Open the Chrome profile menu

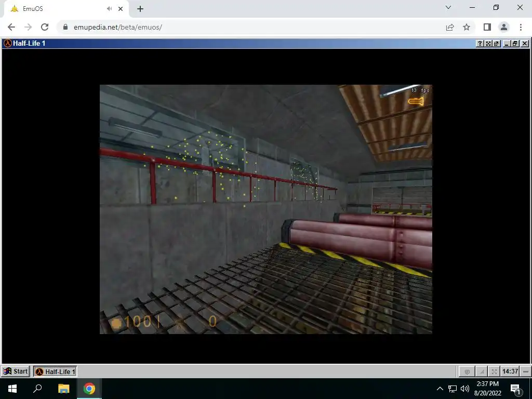point(504,27)
